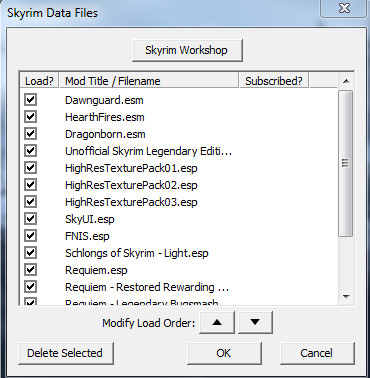Screen dimensions: 370x378
Task: Confirm with the OK button
Action: pos(224,353)
